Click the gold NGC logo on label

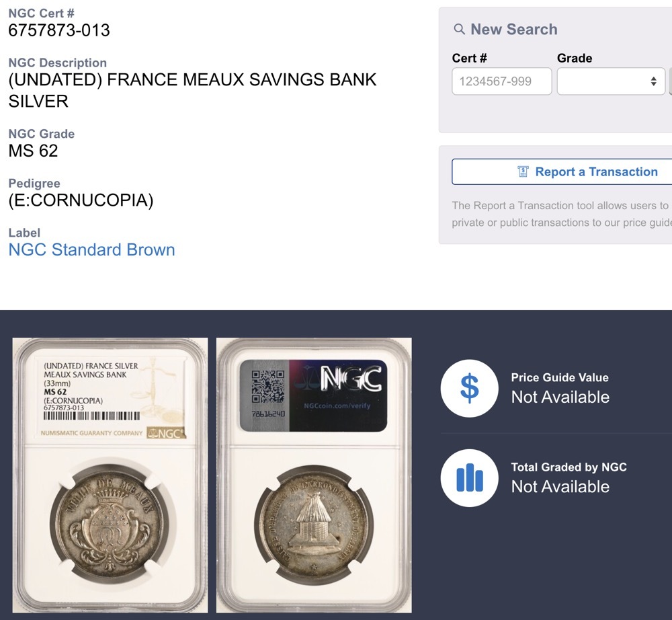click(166, 433)
